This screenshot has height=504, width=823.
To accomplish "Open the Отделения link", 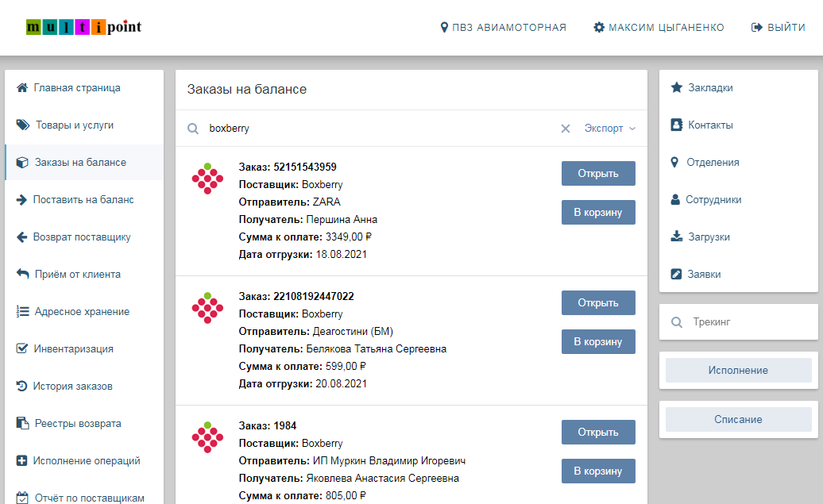I will [739, 162].
